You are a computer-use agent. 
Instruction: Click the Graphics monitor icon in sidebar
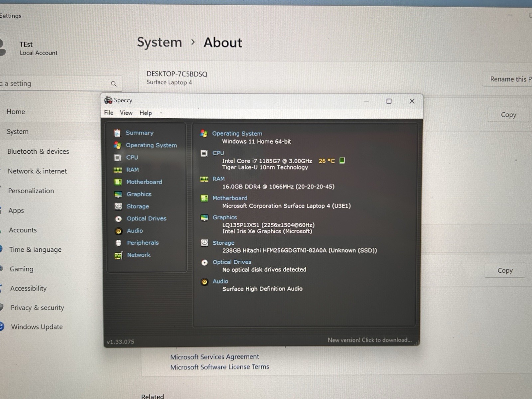118,195
